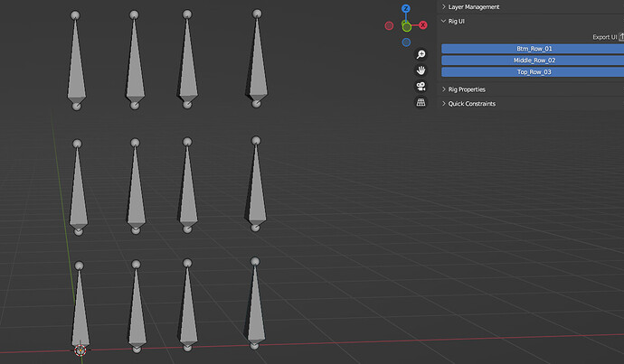This screenshot has width=624, height=364.
Task: Click the magnifier zoom view icon
Action: [x=421, y=54]
